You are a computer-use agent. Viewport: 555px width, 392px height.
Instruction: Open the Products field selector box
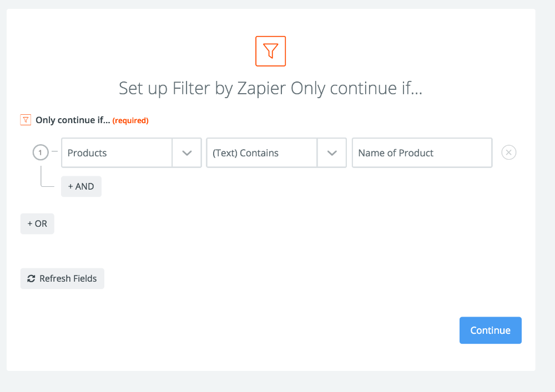click(x=117, y=153)
